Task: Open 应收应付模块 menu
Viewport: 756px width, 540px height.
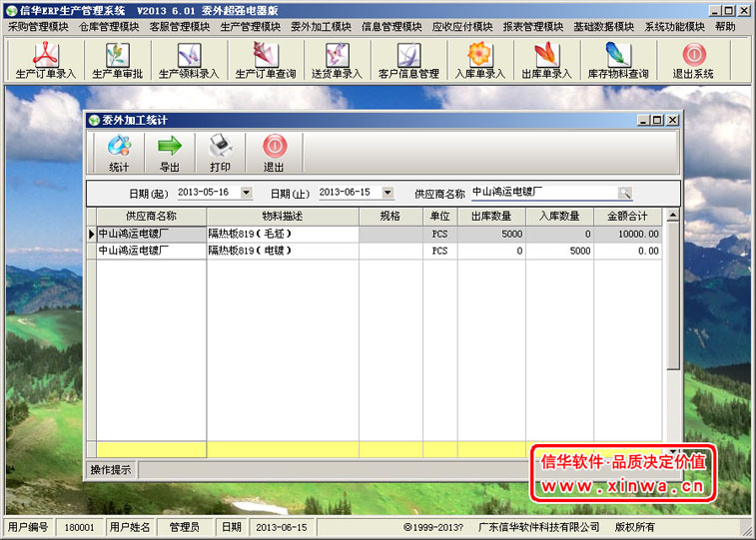Action: (x=462, y=27)
